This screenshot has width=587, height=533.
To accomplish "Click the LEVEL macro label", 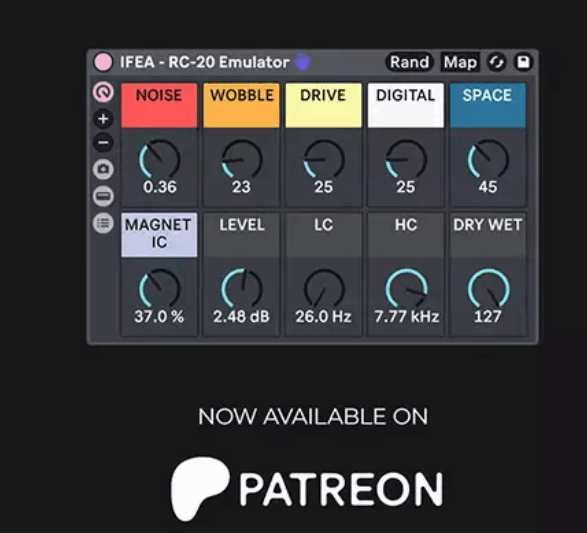I will [x=241, y=235].
